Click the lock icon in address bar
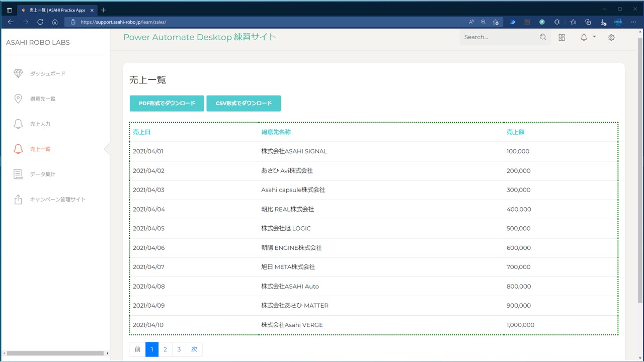 pos(73,22)
